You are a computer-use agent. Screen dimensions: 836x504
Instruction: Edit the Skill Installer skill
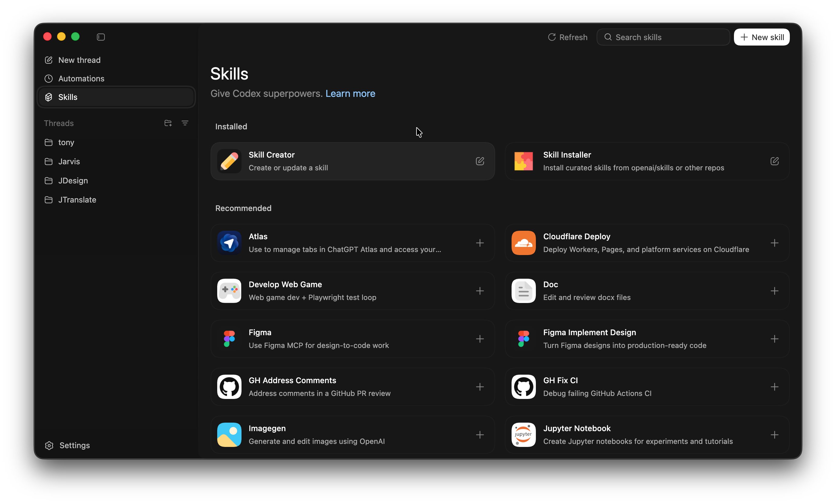click(774, 161)
